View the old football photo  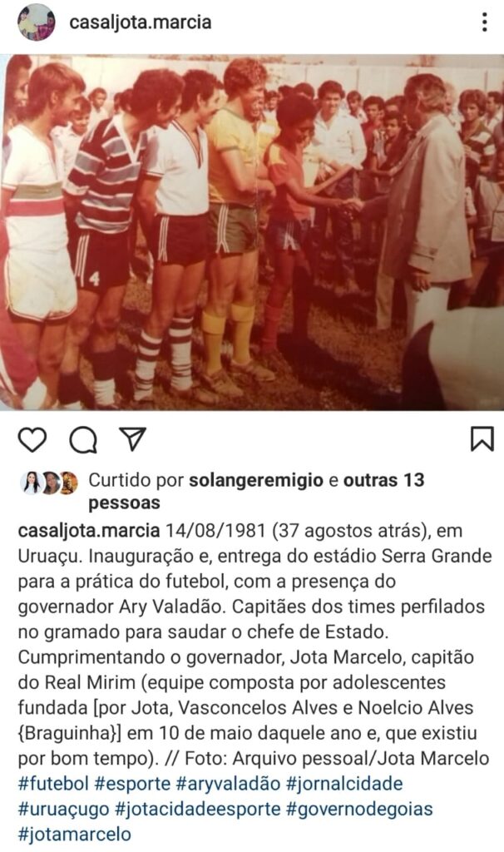pos(252,232)
